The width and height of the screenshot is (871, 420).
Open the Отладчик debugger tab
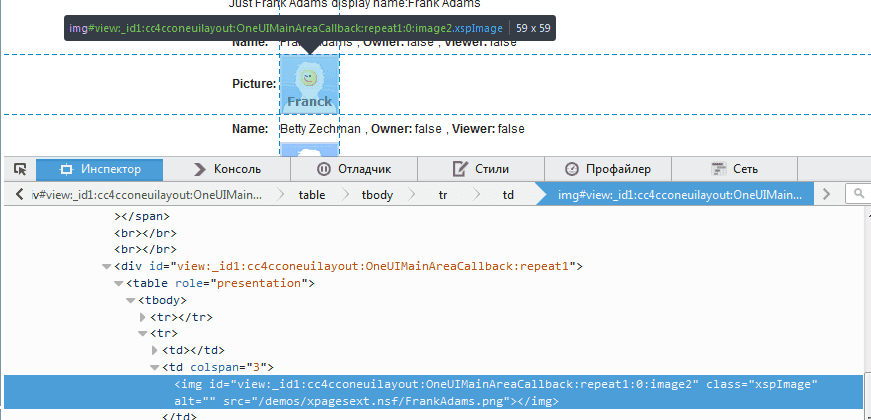353,169
